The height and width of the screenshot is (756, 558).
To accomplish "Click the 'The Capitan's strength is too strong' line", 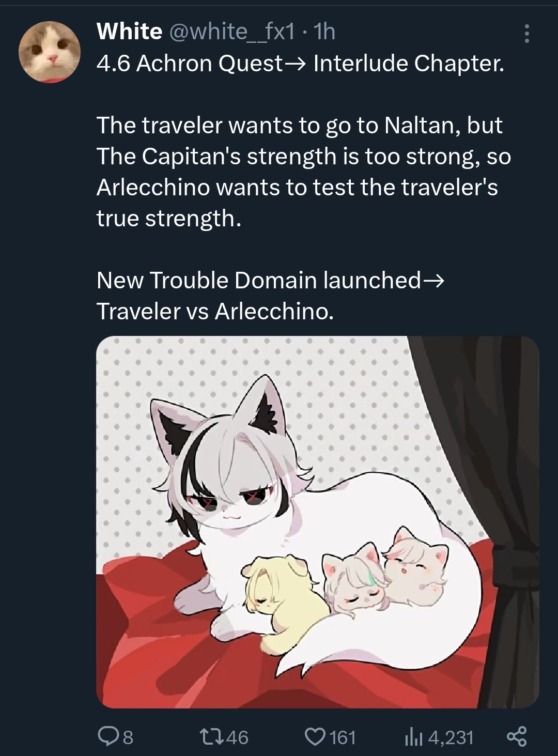I will [x=304, y=156].
